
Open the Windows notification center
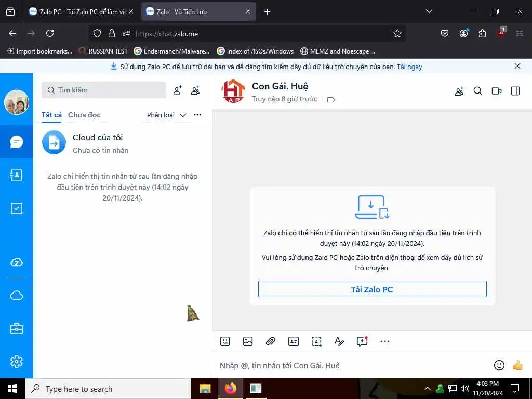[x=515, y=389]
